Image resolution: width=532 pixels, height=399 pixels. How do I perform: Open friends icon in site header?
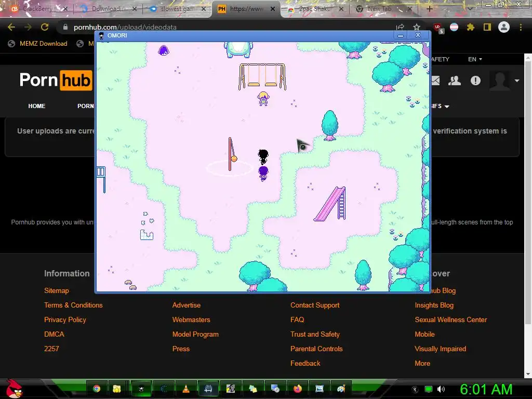(x=454, y=81)
